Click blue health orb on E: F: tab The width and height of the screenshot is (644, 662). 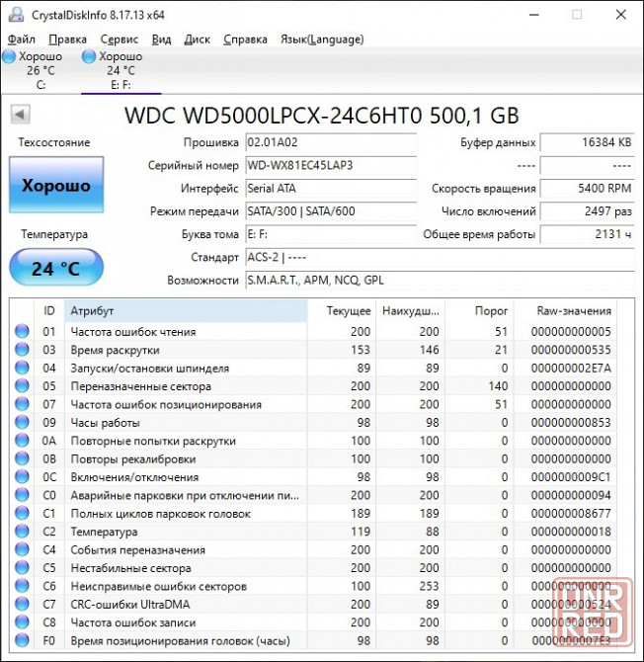tap(89, 56)
